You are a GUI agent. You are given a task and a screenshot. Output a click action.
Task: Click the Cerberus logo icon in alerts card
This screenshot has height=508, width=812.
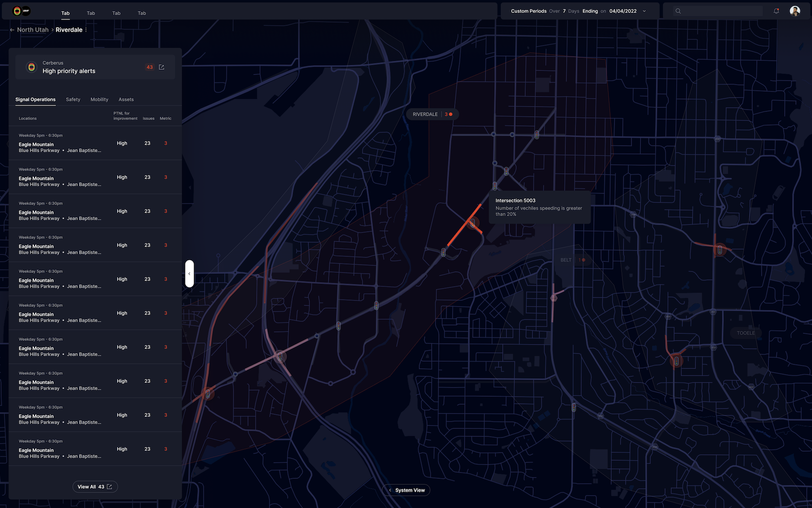(31, 67)
